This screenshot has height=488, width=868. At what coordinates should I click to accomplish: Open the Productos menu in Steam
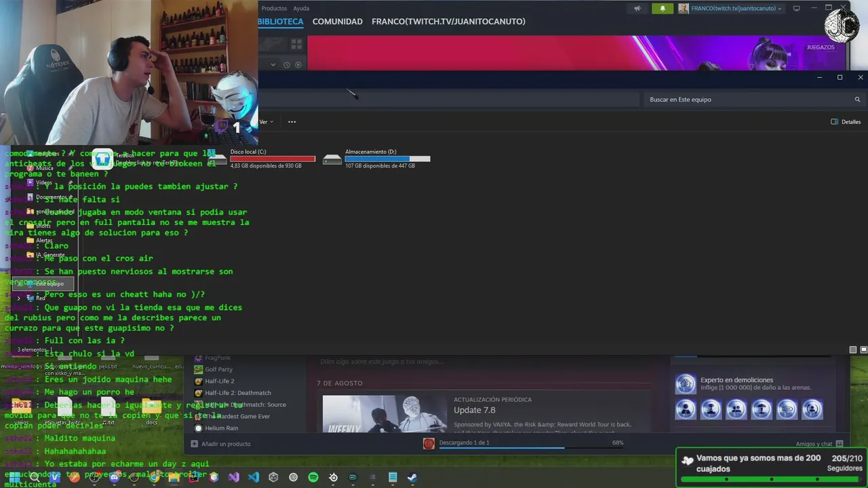pyautogui.click(x=274, y=8)
